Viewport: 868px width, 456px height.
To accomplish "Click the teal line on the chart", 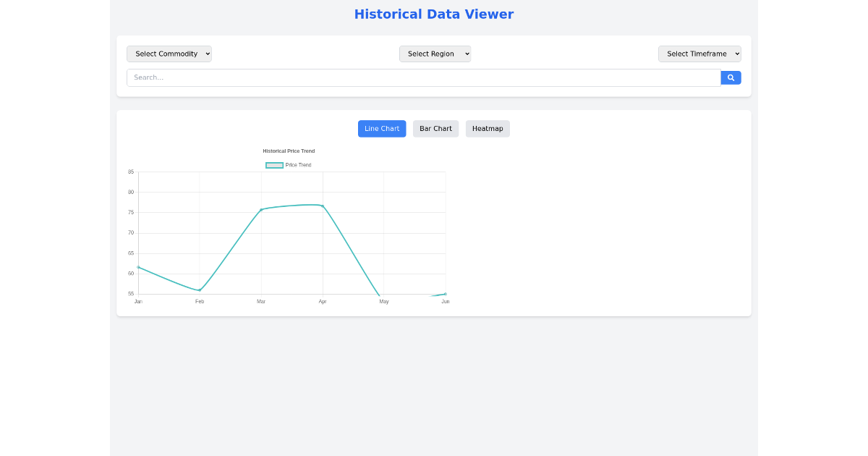I will coord(289,206).
